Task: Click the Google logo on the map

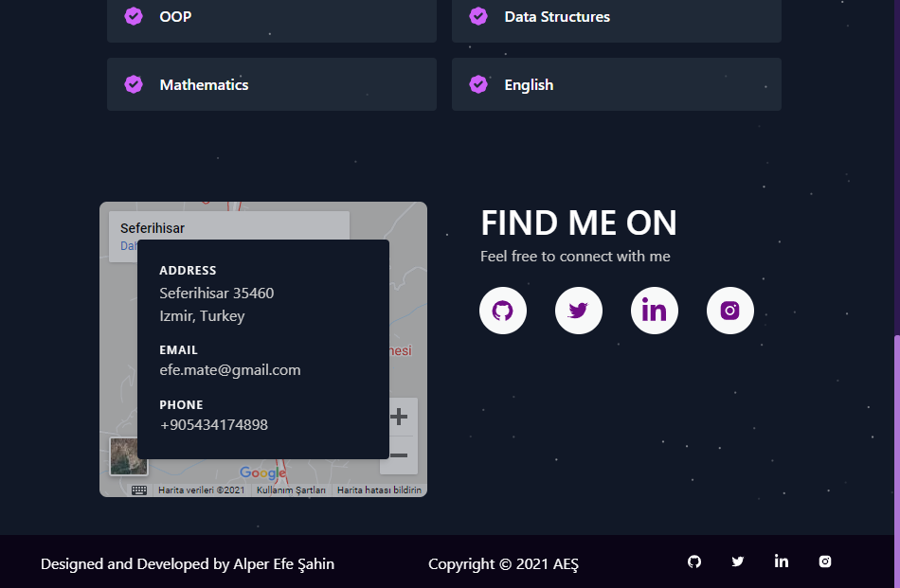Action: [263, 473]
